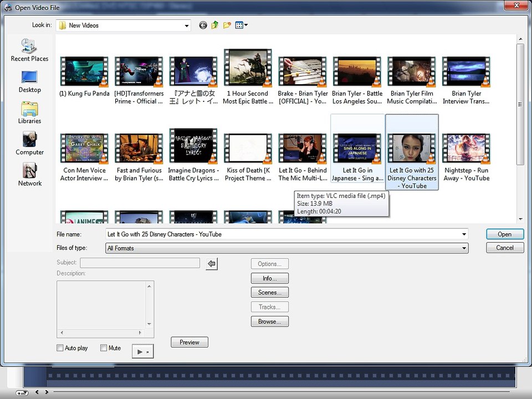The image size is (532, 399).
Task: Select Brian Tyler Film Music Compilation video
Action: tap(412, 81)
